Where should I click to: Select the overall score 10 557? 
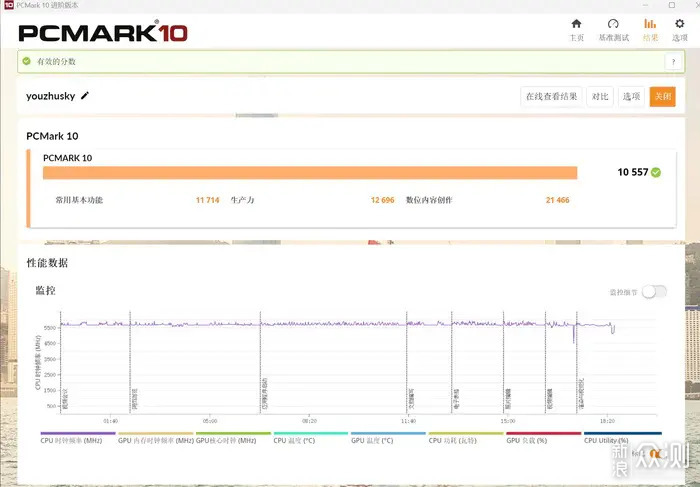(x=633, y=172)
